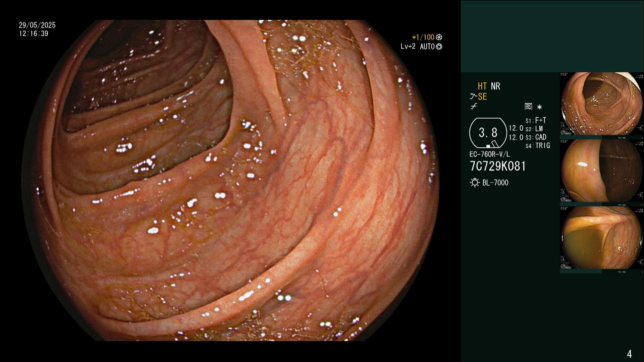This screenshot has height=362, width=644.
Task: Click the date 29/05/2025
Action: (37, 25)
